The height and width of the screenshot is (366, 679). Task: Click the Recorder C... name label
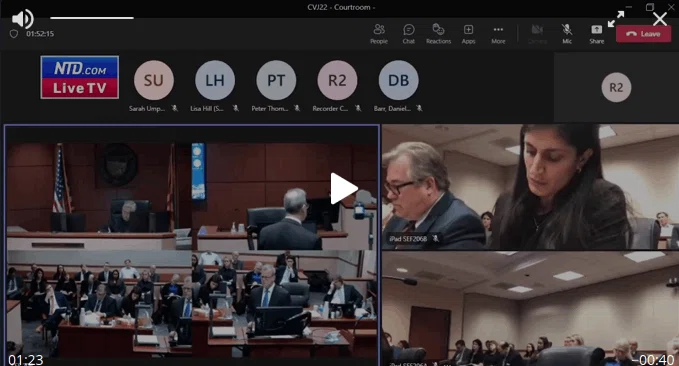330,108
